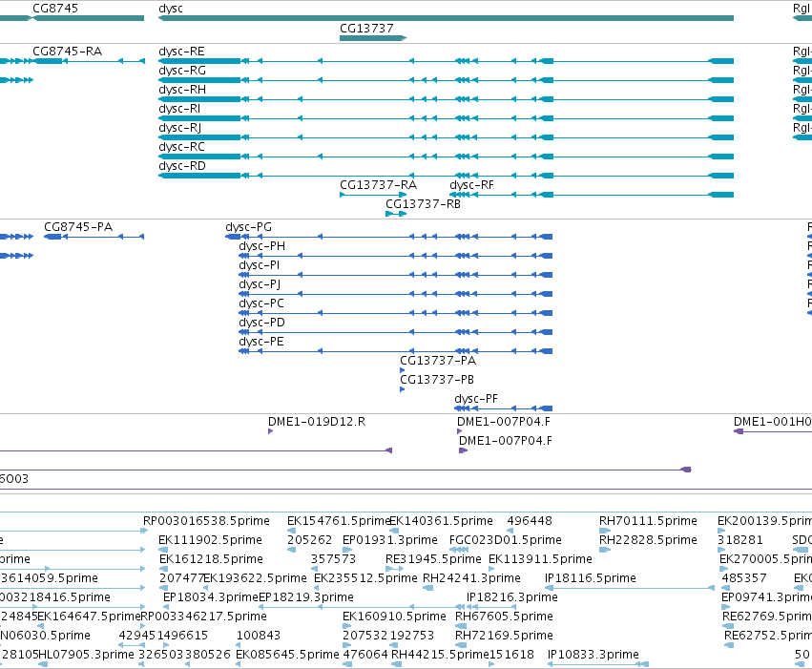Viewport: 812px width, 669px height.
Task: Select the EK161218.5prime EST label
Action: (x=211, y=559)
